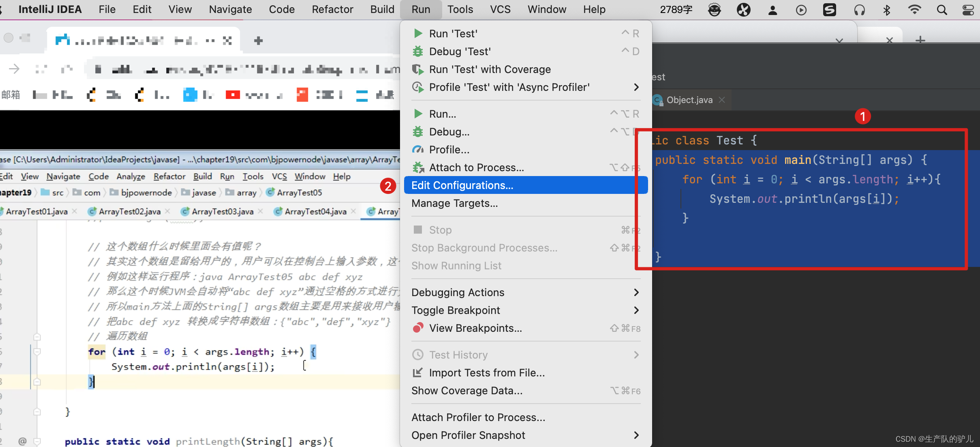This screenshot has width=980, height=447.
Task: Open macOS Spotlight search magnifier icon
Action: tap(942, 10)
